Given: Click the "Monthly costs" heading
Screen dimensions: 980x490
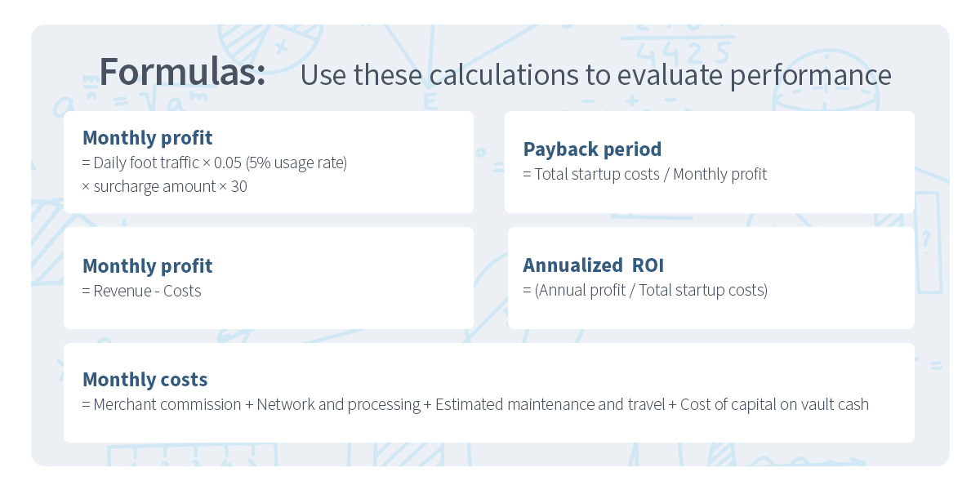Looking at the screenshot, I should (145, 380).
